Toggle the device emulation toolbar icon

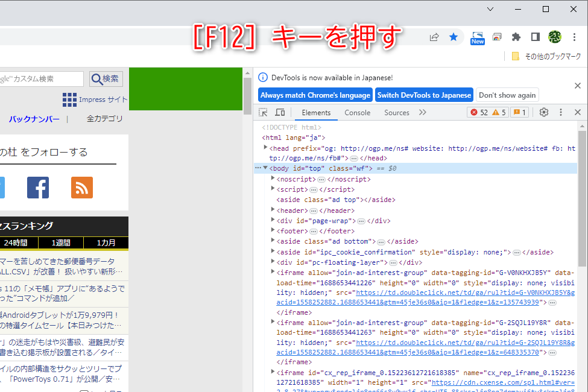280,112
